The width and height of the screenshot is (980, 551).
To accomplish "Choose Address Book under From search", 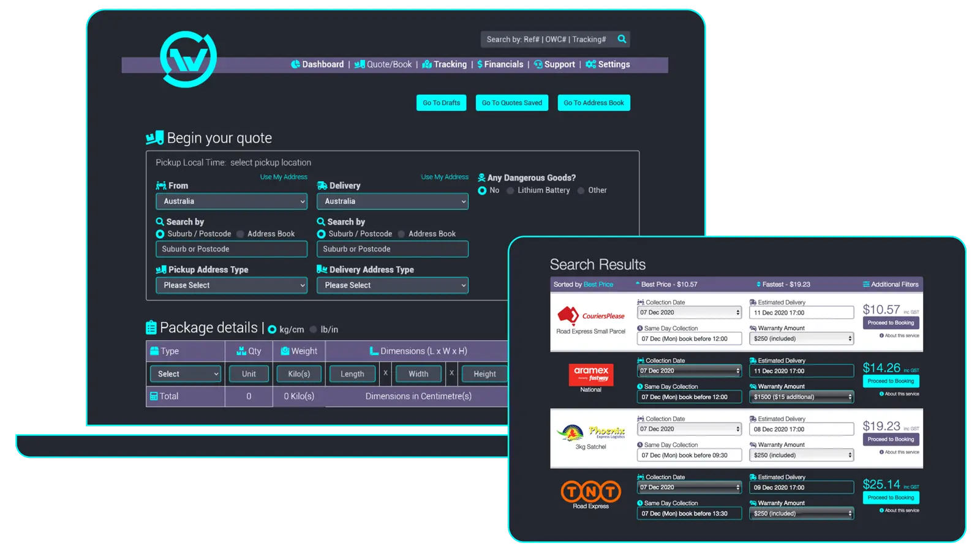I will (240, 234).
